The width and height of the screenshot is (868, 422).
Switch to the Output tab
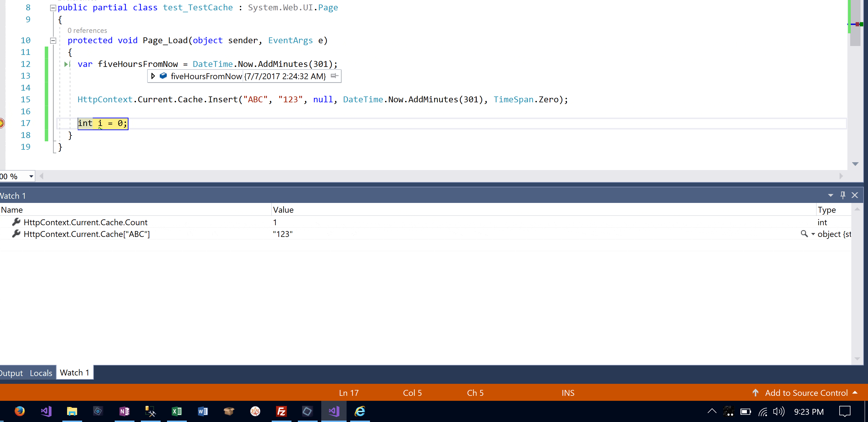point(11,373)
